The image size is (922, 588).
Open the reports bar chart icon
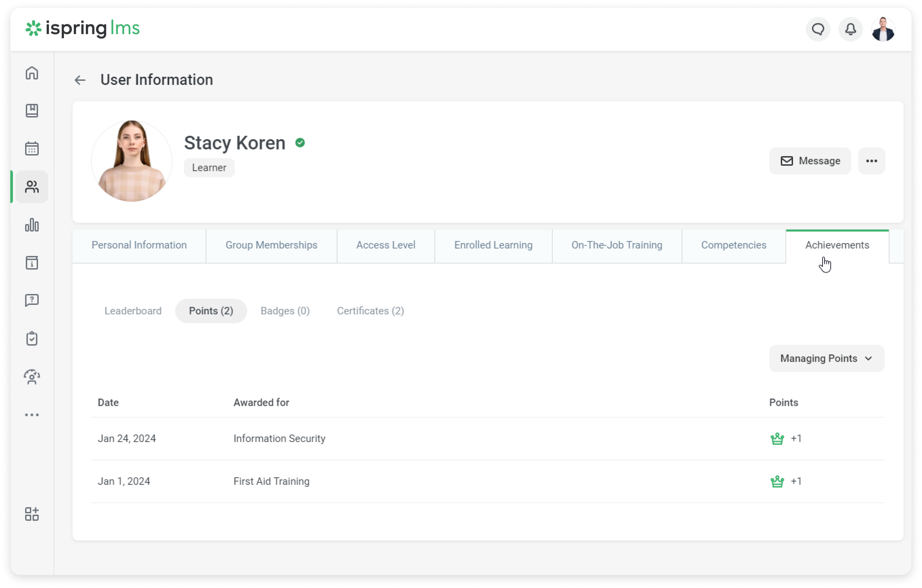(32, 225)
